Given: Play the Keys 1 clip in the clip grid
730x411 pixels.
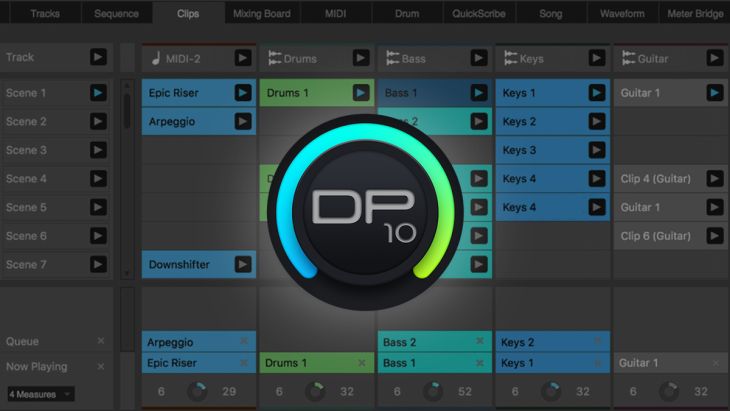Looking at the screenshot, I should (x=596, y=93).
